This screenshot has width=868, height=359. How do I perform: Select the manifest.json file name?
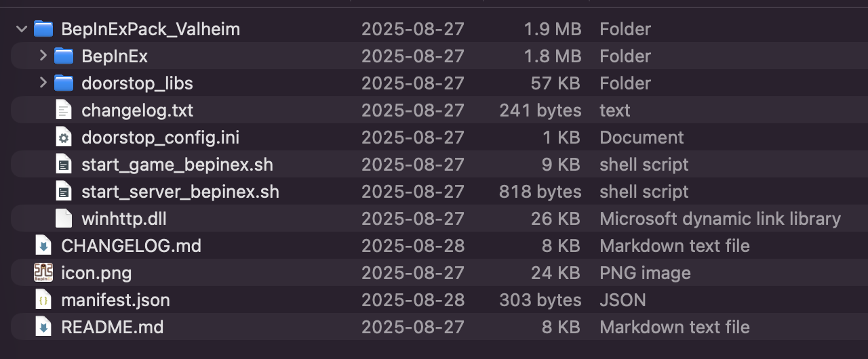point(115,300)
